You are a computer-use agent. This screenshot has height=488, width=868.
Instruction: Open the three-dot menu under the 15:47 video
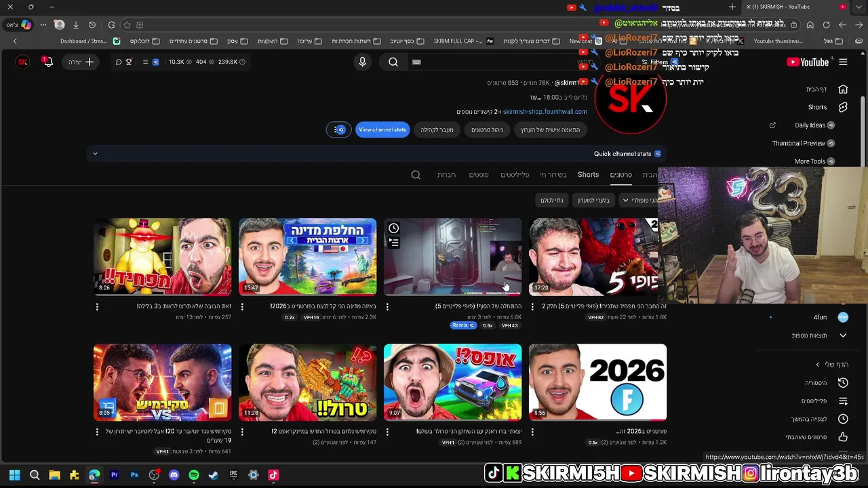242,306
